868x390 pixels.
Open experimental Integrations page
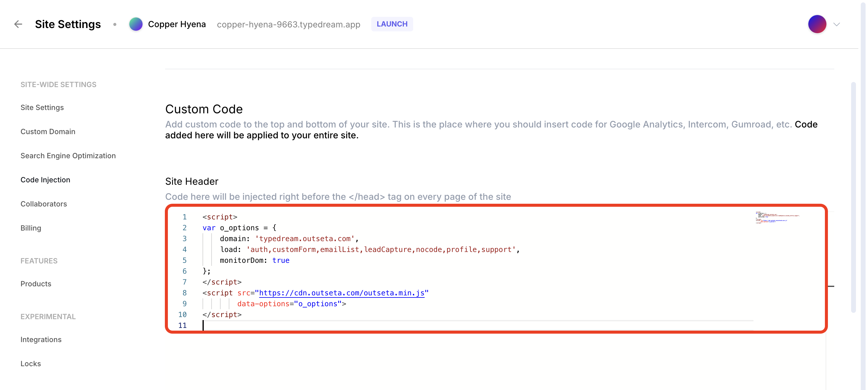click(41, 339)
